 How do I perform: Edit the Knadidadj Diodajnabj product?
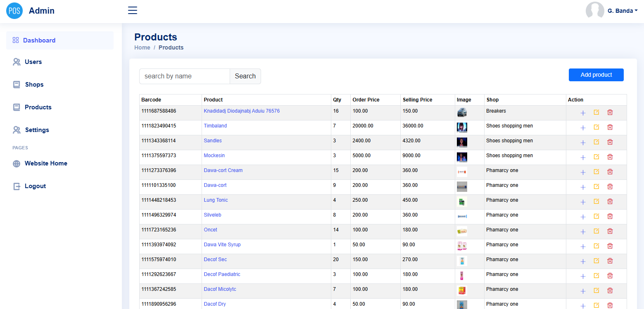(596, 112)
